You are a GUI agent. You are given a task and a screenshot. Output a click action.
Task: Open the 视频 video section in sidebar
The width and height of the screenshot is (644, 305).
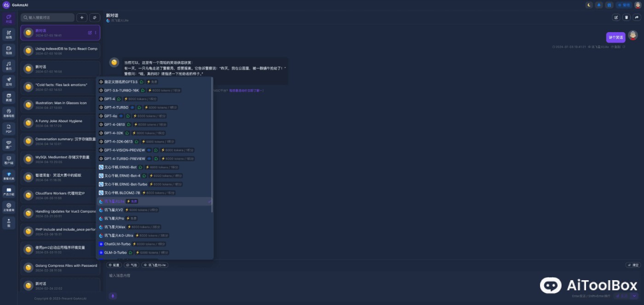[9, 50]
